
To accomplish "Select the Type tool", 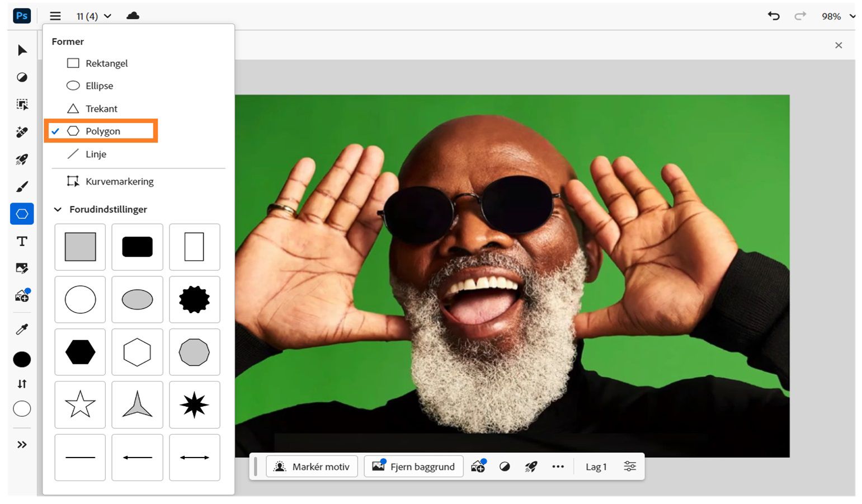I will pos(22,241).
